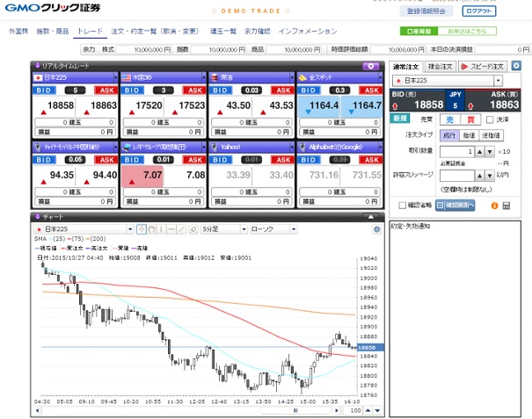The image size is (532, 419).
Task: Click the oil barrel icon on 原油 tile
Action: (215, 77)
